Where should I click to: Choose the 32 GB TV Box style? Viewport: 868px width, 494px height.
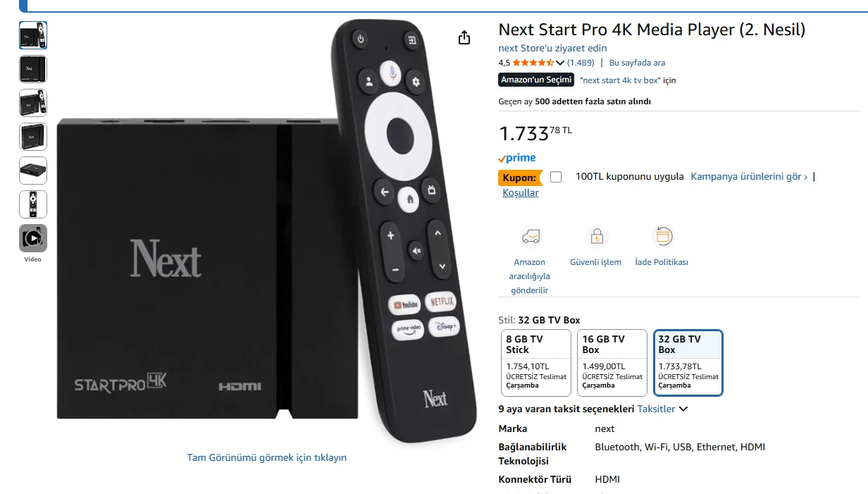[x=688, y=363]
